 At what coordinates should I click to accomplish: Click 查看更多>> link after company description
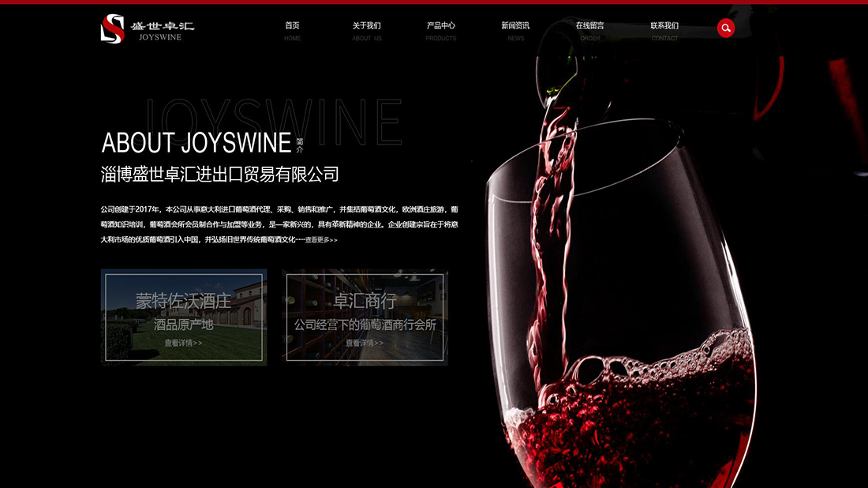tap(321, 240)
